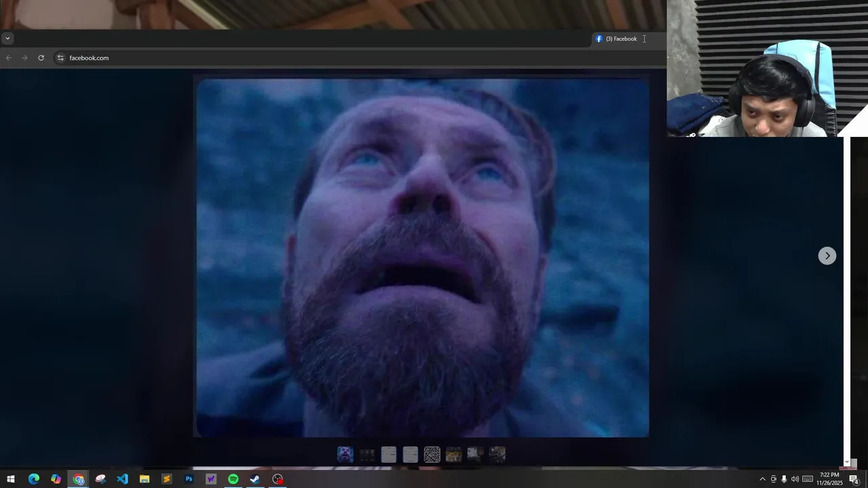Select the QR code thumbnail
868x488 pixels.
[x=432, y=454]
